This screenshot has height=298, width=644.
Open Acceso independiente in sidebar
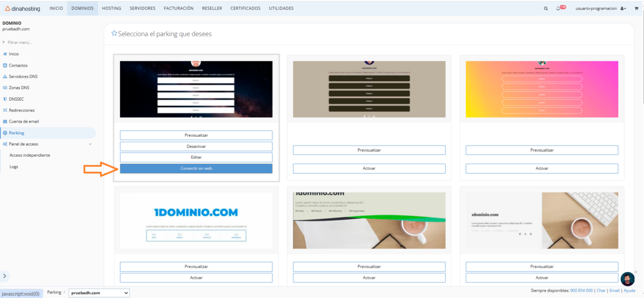(x=30, y=156)
